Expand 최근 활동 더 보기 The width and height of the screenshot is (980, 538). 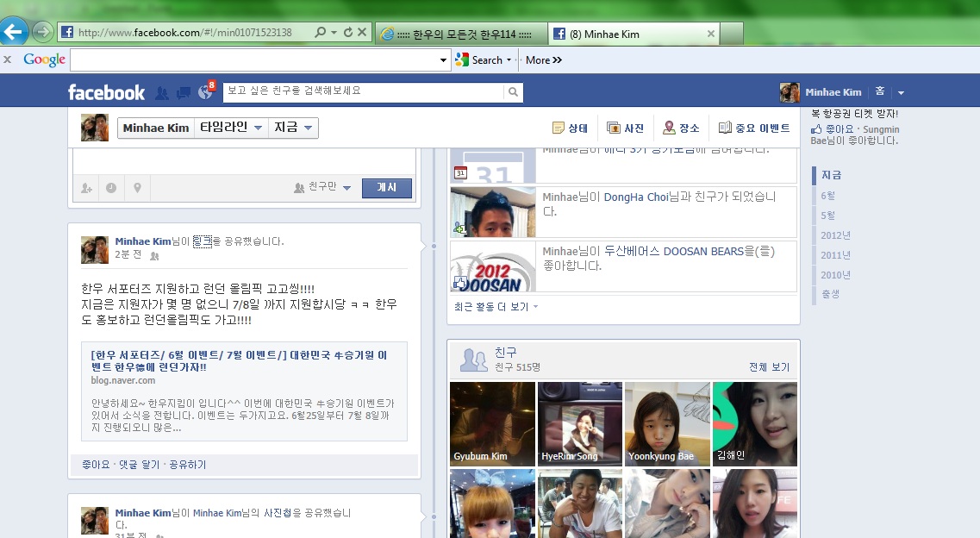pos(496,307)
